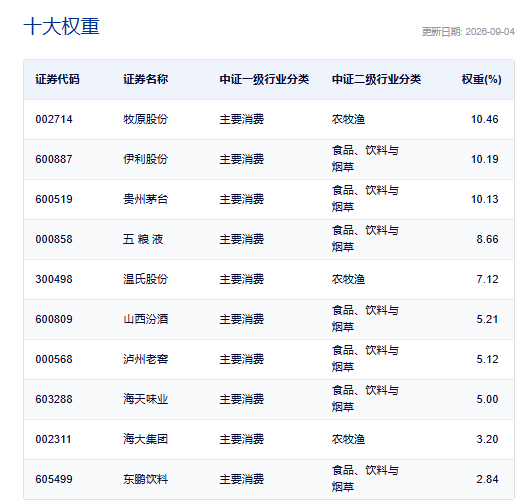Viewport: 532px width, 504px height.
Task: Open stock code 603288
Action: tap(54, 399)
